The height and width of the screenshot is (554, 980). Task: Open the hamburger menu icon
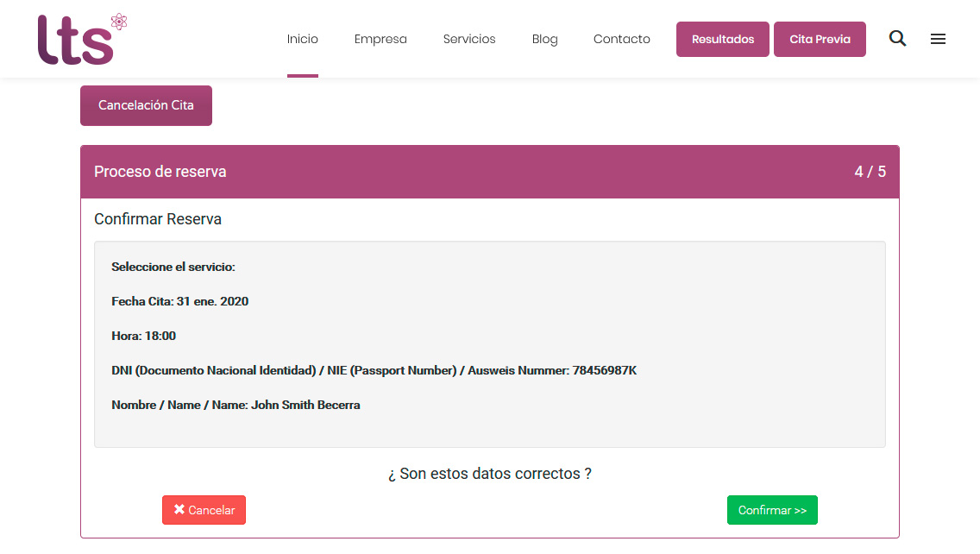pos(938,39)
